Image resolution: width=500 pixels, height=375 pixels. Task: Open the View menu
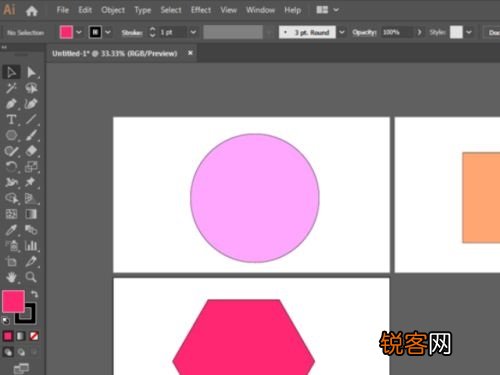[228, 10]
